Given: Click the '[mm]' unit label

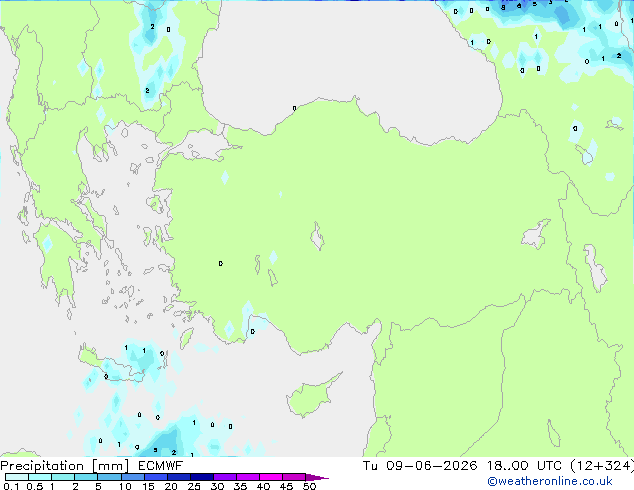Looking at the screenshot, I should 111,466.
